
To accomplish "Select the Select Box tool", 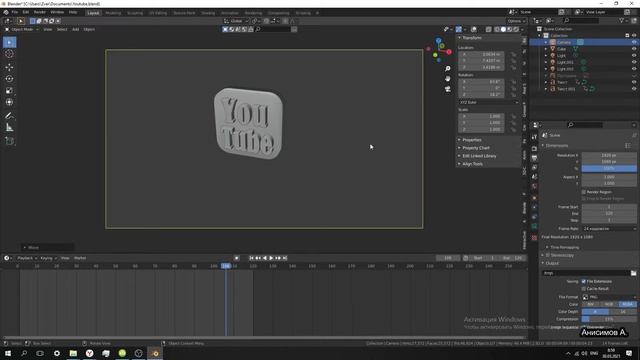I will (9, 42).
